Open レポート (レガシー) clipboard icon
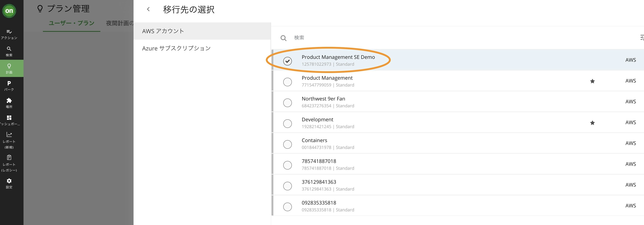644x225 pixels. (9, 163)
